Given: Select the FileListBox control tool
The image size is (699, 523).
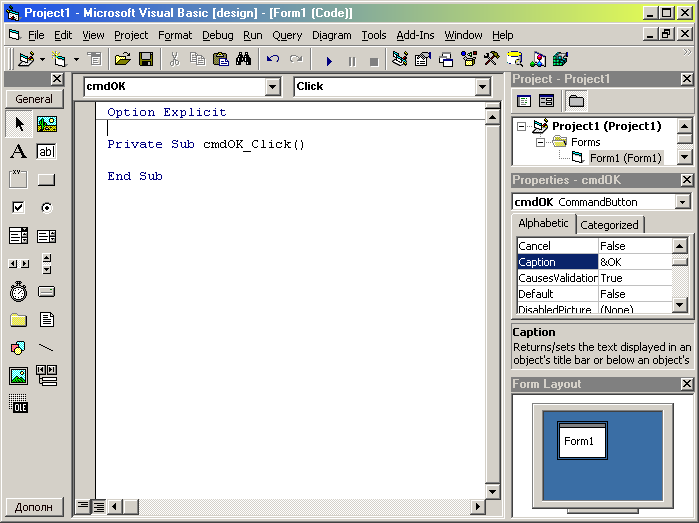Looking at the screenshot, I should pyautogui.click(x=47, y=320).
